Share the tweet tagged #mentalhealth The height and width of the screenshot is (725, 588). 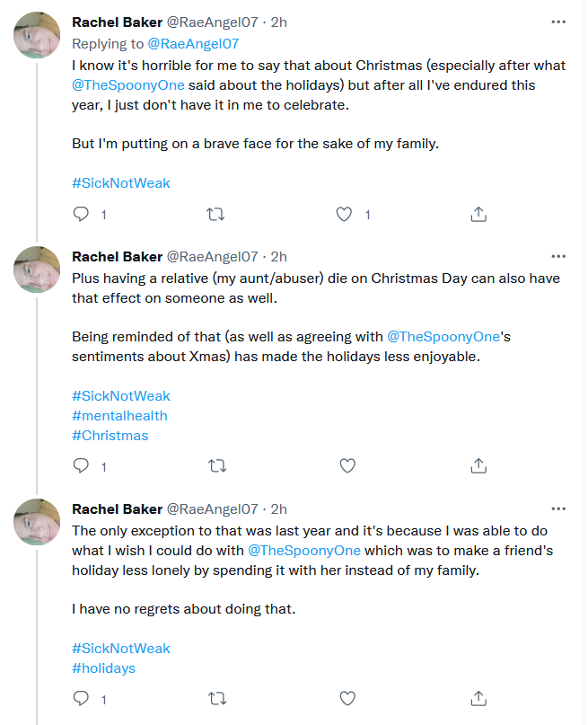[x=478, y=465]
